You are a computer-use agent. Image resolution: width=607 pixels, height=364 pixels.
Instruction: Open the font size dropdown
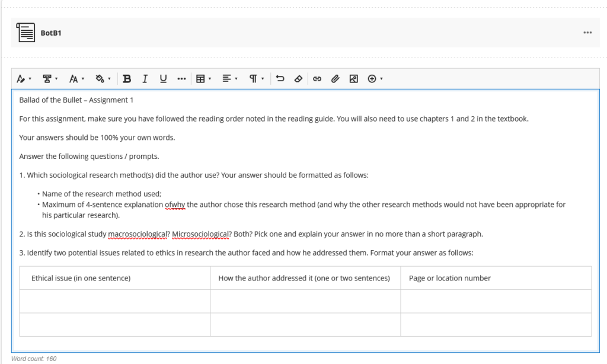77,79
